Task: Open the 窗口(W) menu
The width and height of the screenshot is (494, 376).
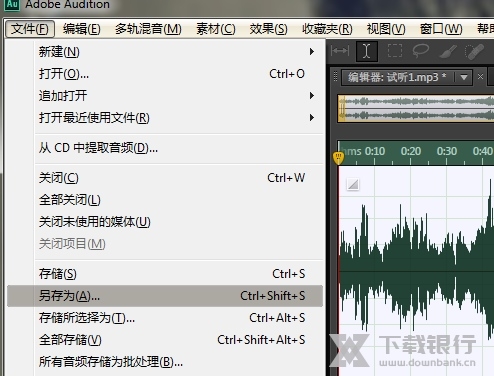Action: [441, 29]
